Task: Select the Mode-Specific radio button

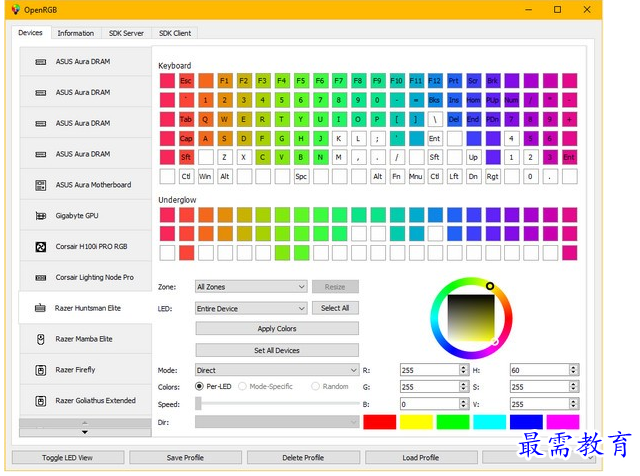Action: click(242, 386)
